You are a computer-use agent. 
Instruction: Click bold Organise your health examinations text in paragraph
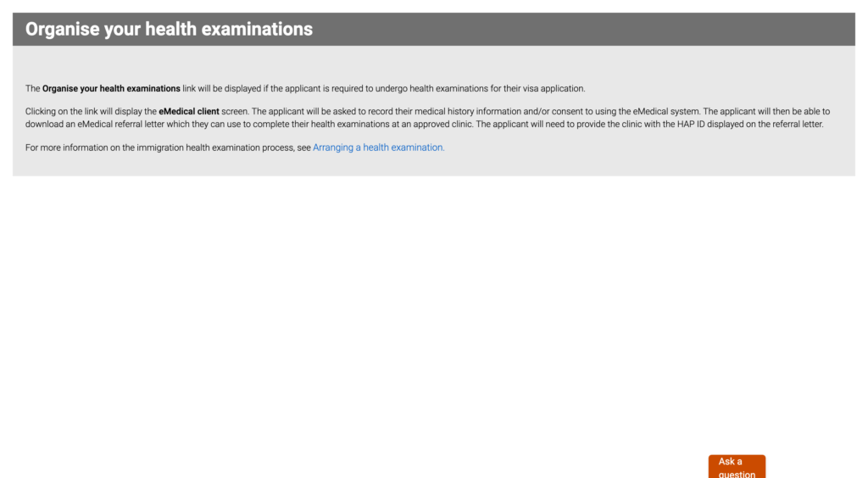pyautogui.click(x=111, y=89)
